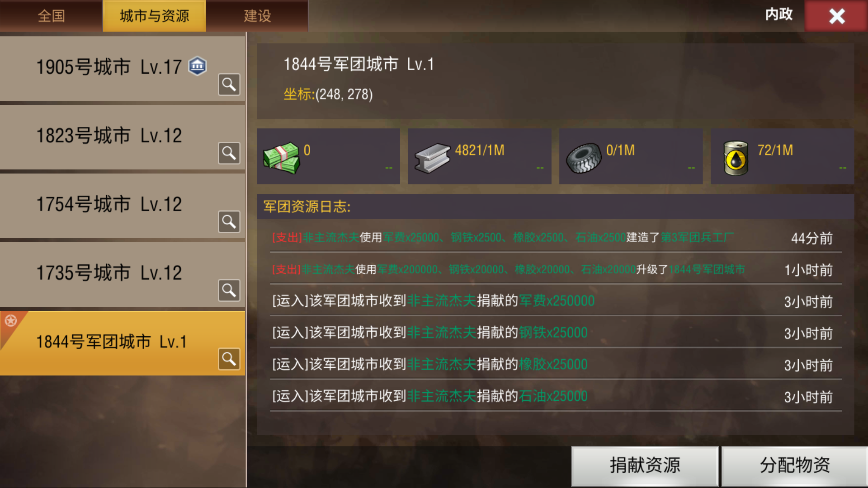
Task: Click the legion star badge icon
Action: coord(11,321)
